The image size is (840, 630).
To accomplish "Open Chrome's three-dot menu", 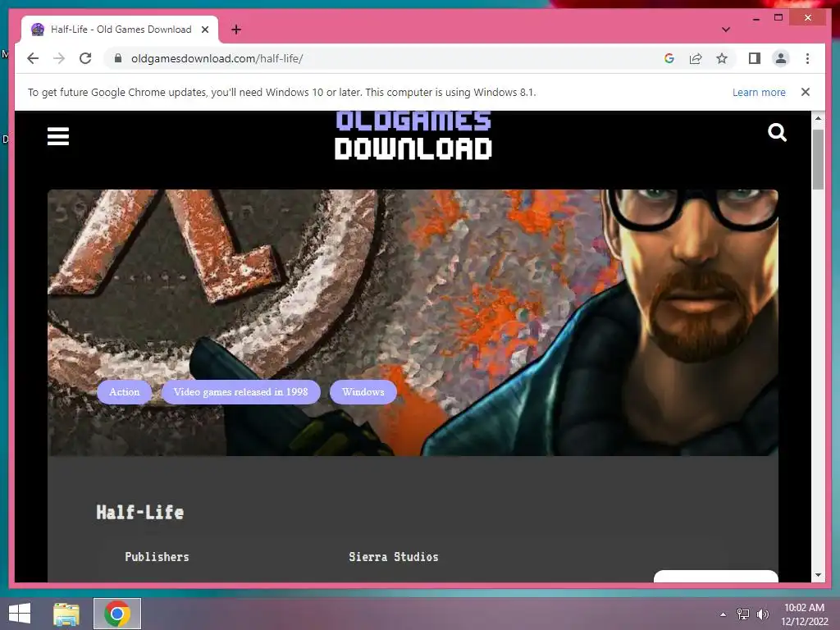I will 807,58.
